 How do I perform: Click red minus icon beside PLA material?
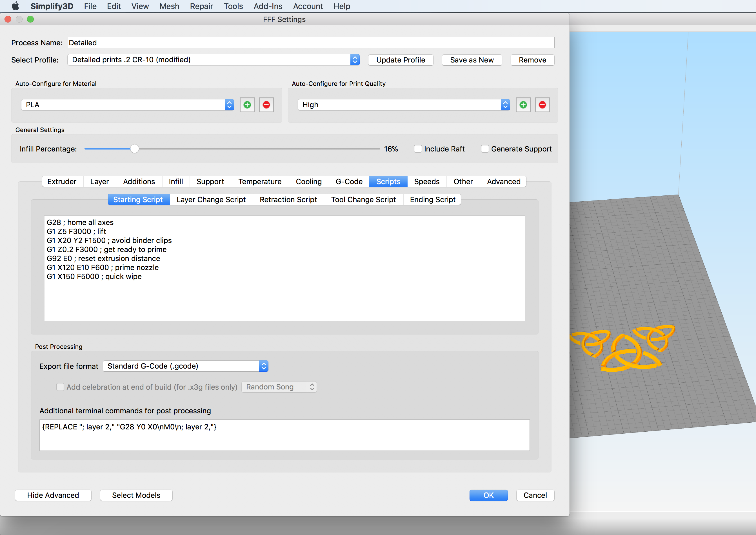(x=266, y=105)
